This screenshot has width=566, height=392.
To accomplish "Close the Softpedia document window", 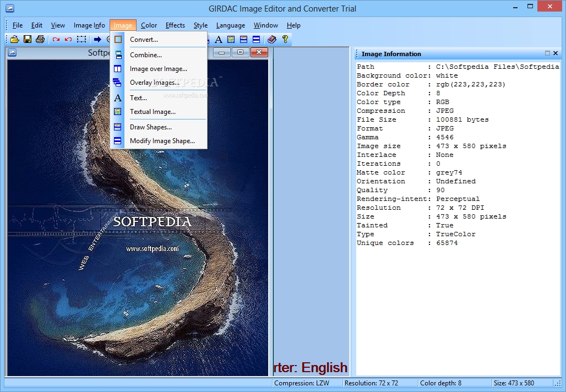I will click(259, 53).
